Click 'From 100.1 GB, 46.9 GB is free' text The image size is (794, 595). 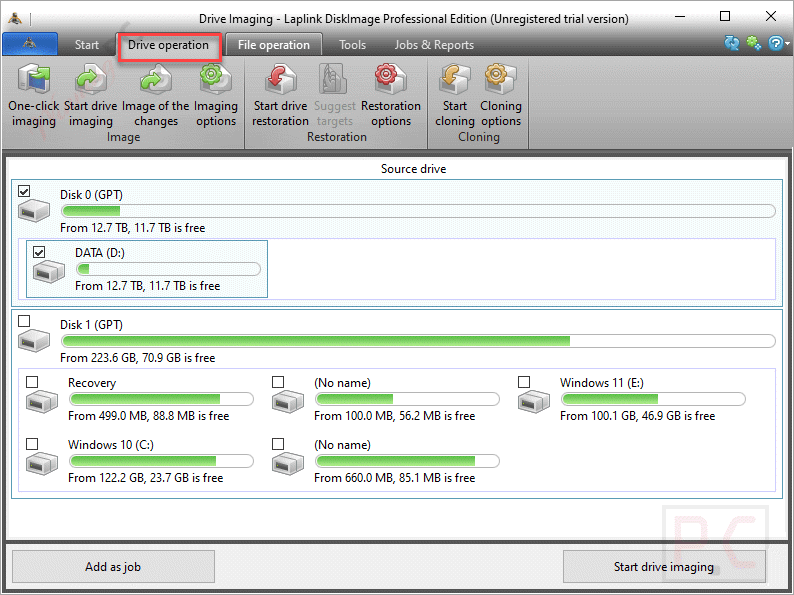pos(638,416)
